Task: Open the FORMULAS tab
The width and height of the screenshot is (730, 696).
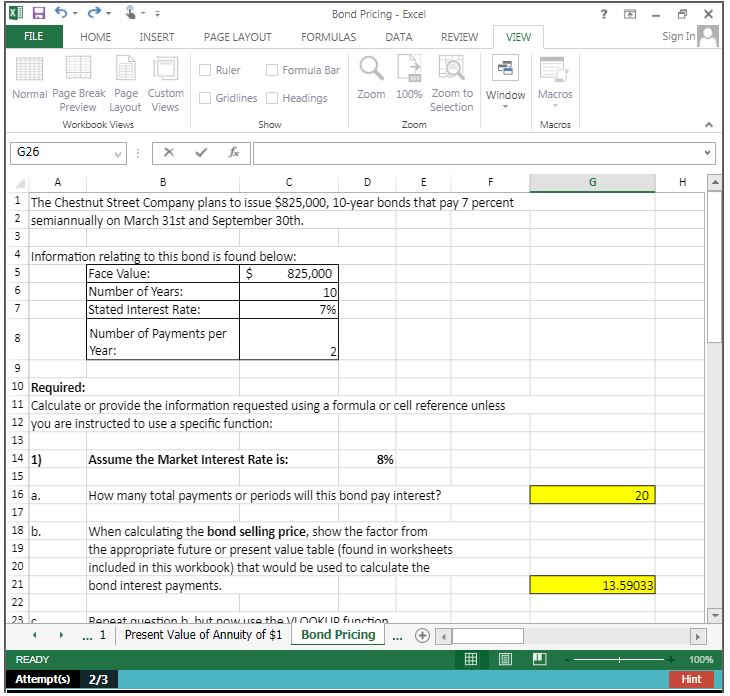Action: click(x=328, y=37)
